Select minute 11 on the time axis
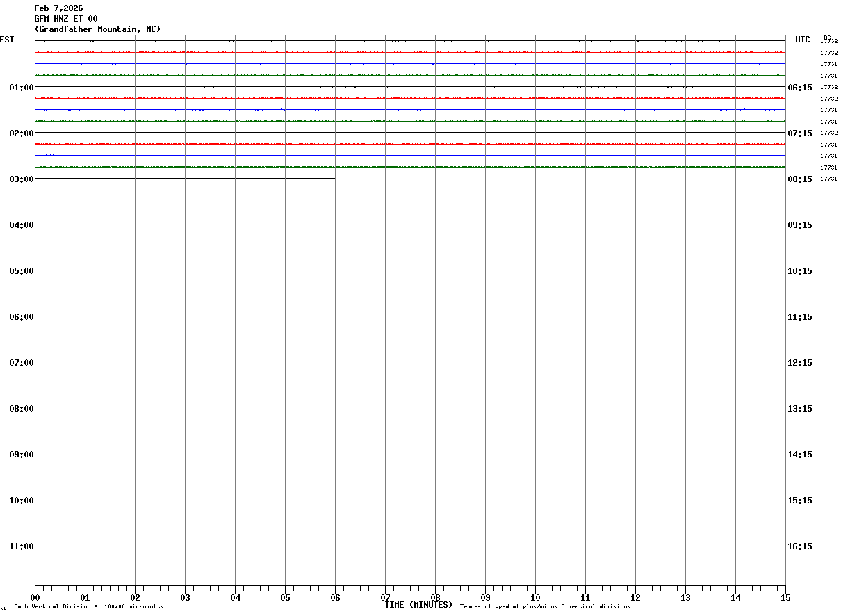 pos(585,597)
